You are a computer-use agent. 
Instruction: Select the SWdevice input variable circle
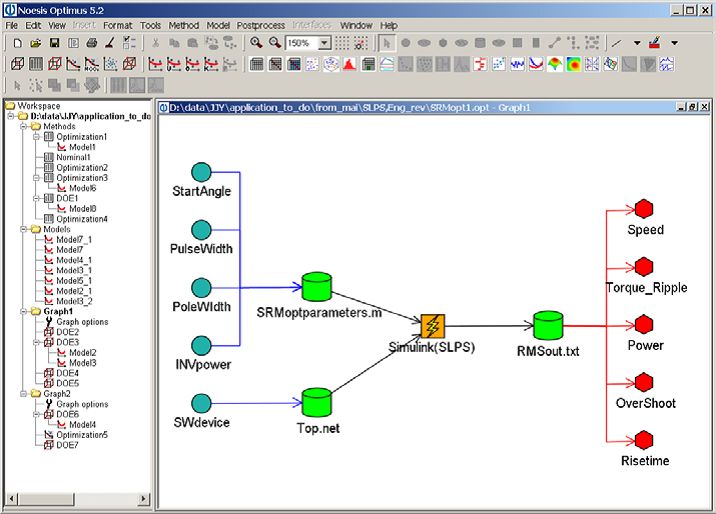pos(201,404)
